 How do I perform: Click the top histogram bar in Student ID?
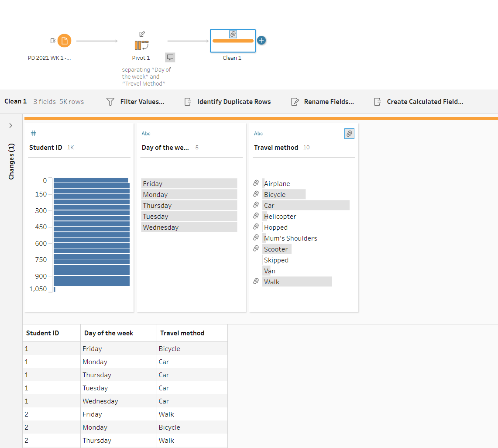tap(91, 180)
